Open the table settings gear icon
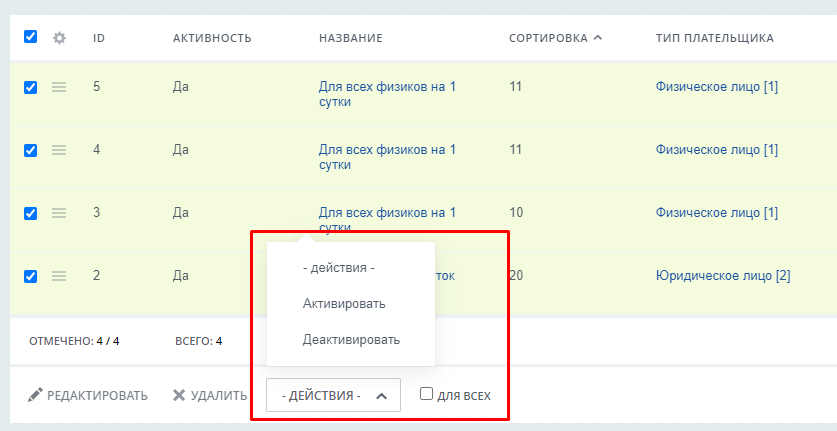This screenshot has width=837, height=431. pos(59,38)
